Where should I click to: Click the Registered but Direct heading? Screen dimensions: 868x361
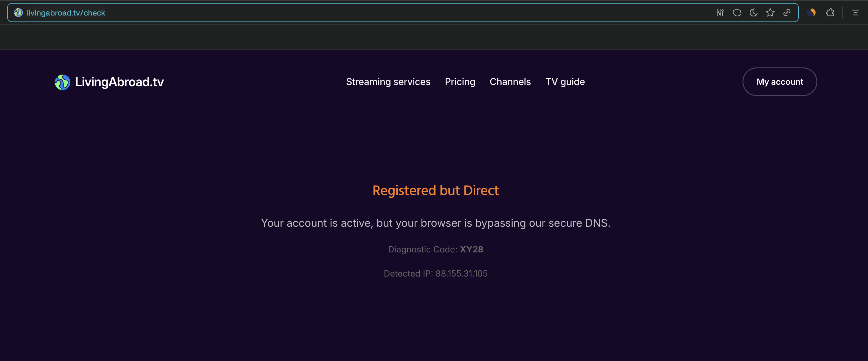(435, 191)
